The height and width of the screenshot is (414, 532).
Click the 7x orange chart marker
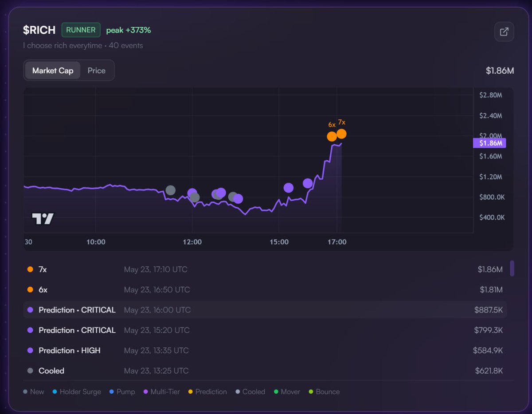(341, 134)
